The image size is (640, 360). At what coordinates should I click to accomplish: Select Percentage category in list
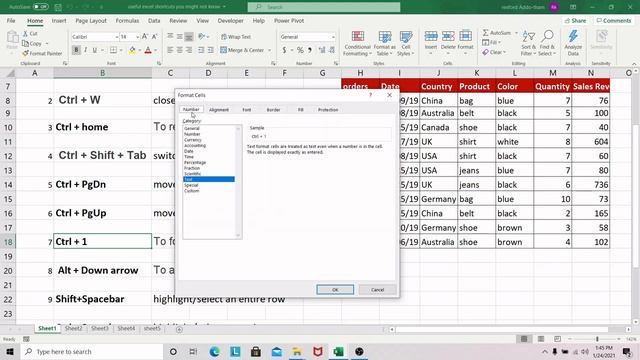[195, 162]
